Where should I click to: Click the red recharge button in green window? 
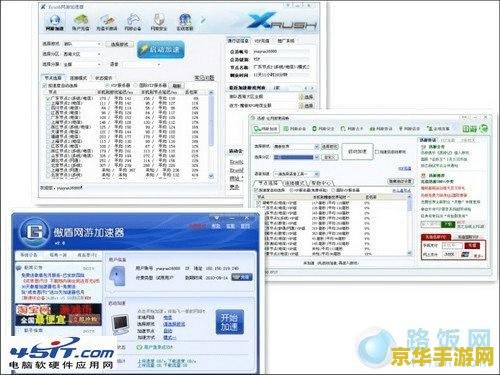tap(472, 245)
